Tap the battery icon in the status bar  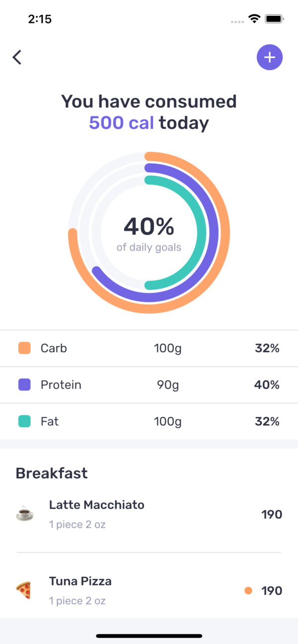pyautogui.click(x=274, y=19)
